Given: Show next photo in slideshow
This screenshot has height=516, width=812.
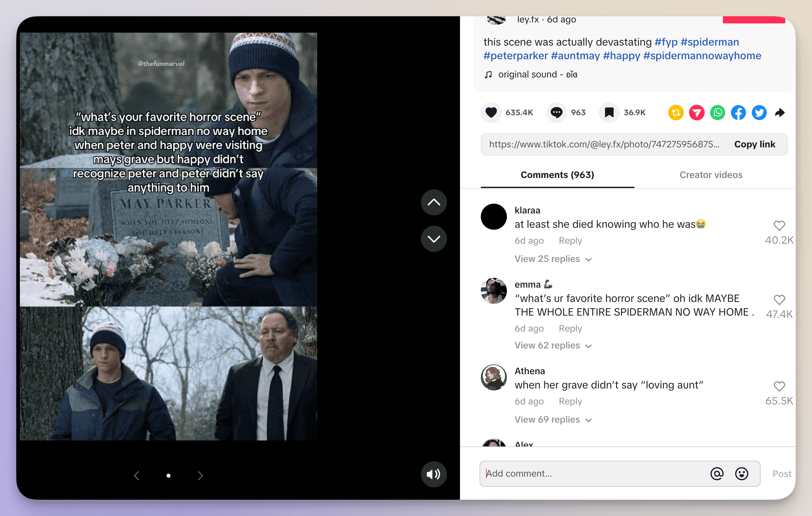Looking at the screenshot, I should 200,476.
